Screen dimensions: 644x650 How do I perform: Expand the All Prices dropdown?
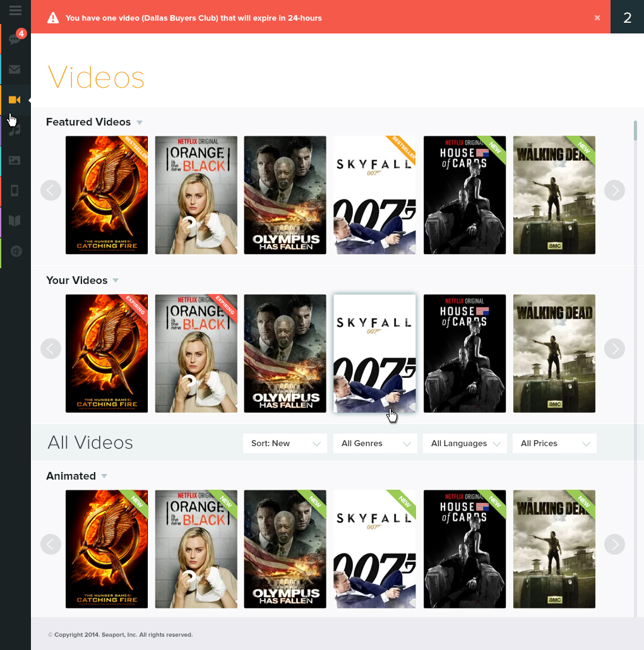click(554, 444)
